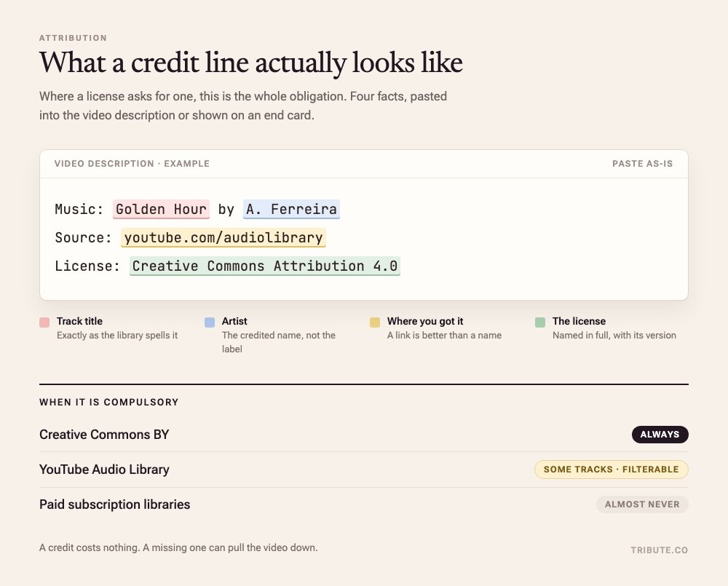Screen dimensions: 728x586
Task: Select 'Creative Commons Attribution 4.0' license text
Action: click(x=265, y=266)
